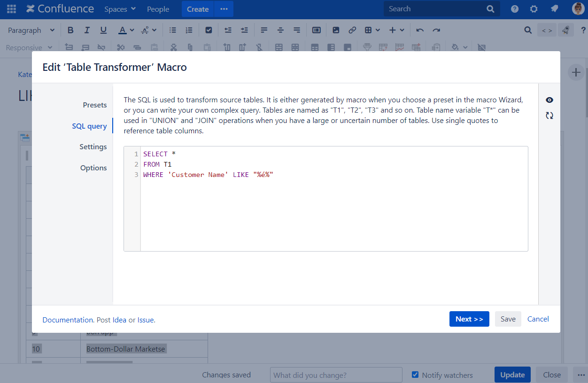
Task: Expand the Paragraph style dropdown
Action: click(x=31, y=30)
